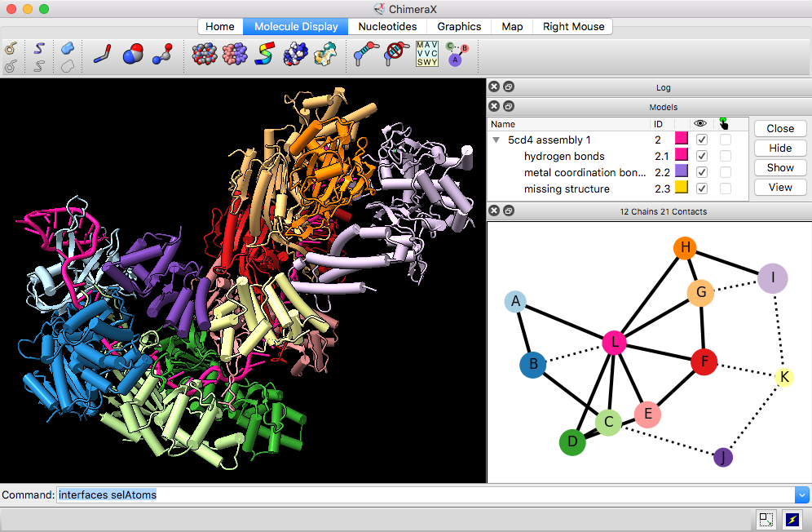Viewport: 812px width, 532px height.
Task: Uncheck shown box for missing structure
Action: pyautogui.click(x=701, y=188)
